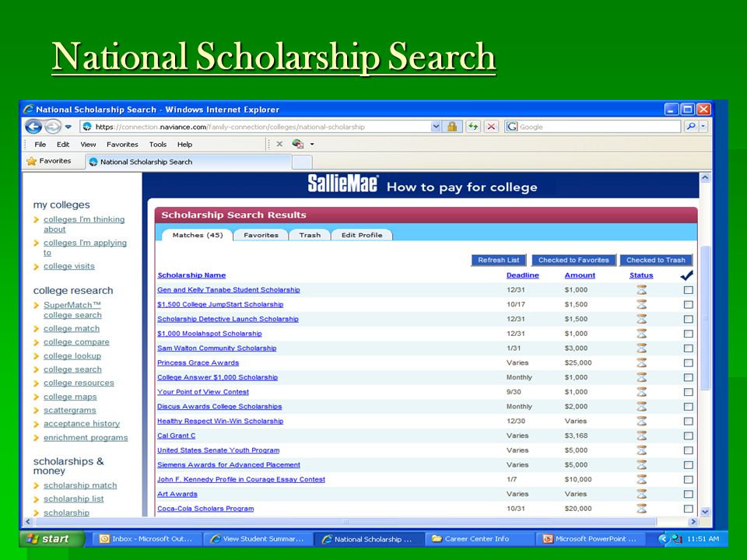747x560 pixels.
Task: Click the Refresh page icon
Action: (472, 127)
